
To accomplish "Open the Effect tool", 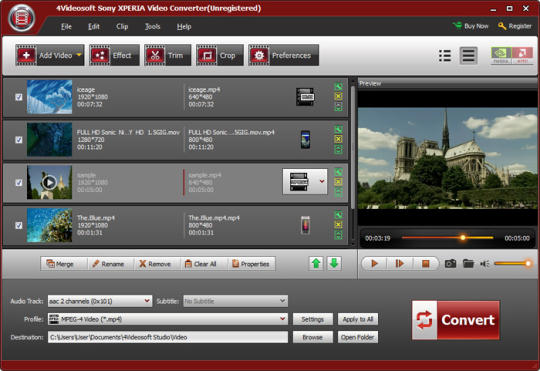I will pos(114,55).
